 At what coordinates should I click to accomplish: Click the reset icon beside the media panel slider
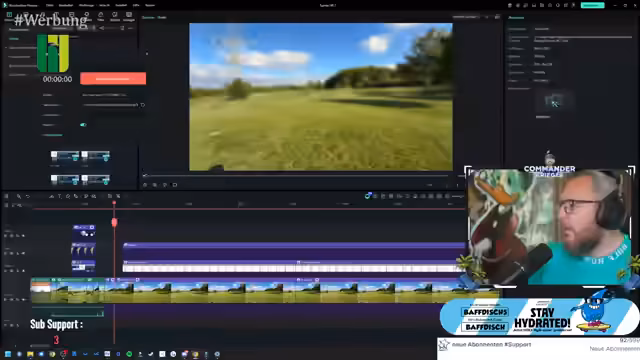[142, 105]
